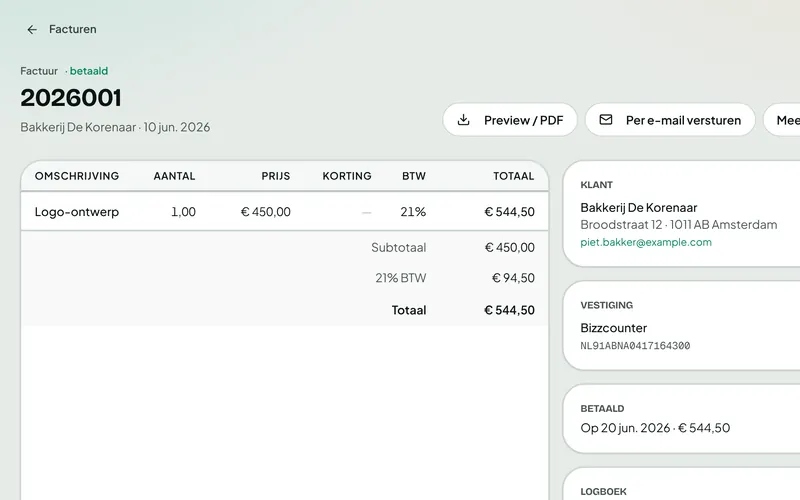Click the partially visible Mee button
This screenshot has height=500, width=800.
pyautogui.click(x=782, y=120)
